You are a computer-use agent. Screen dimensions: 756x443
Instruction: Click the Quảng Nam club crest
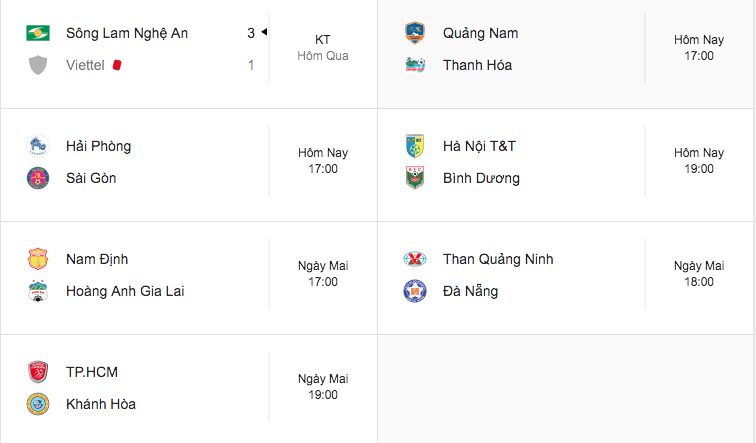point(415,33)
